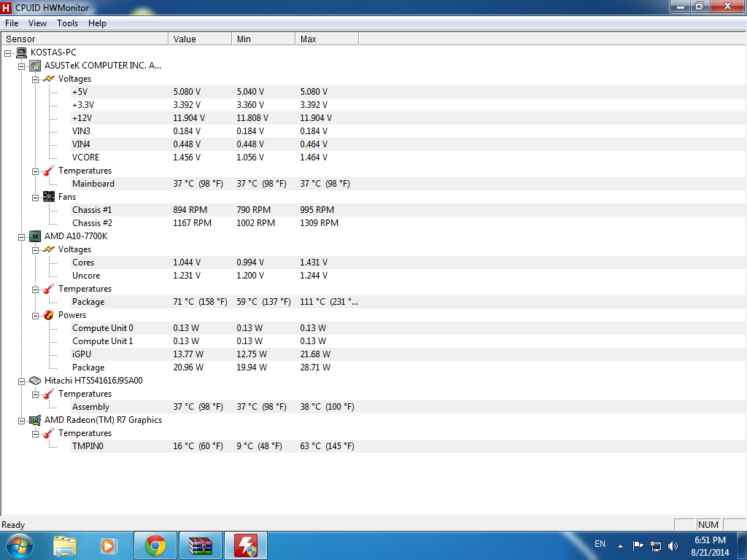Select the VCORE voltage row

click(409, 157)
